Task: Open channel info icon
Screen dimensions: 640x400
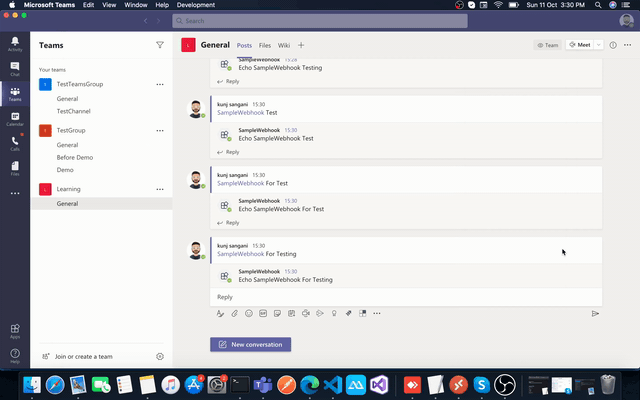Action: pos(613,45)
